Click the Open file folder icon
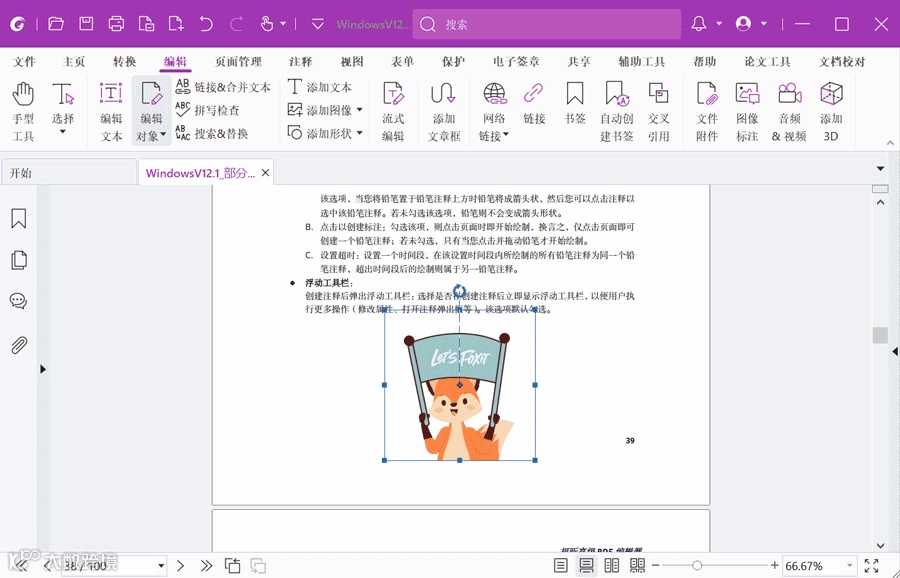 [x=56, y=24]
